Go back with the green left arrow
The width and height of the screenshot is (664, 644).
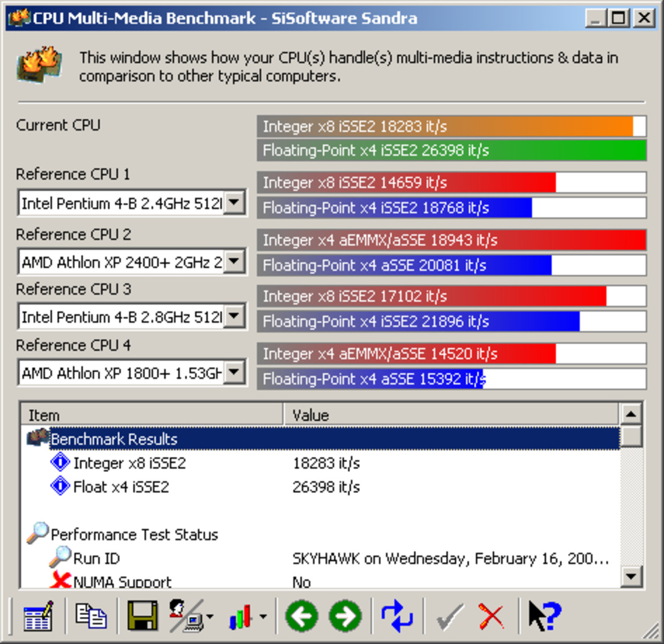pyautogui.click(x=301, y=616)
